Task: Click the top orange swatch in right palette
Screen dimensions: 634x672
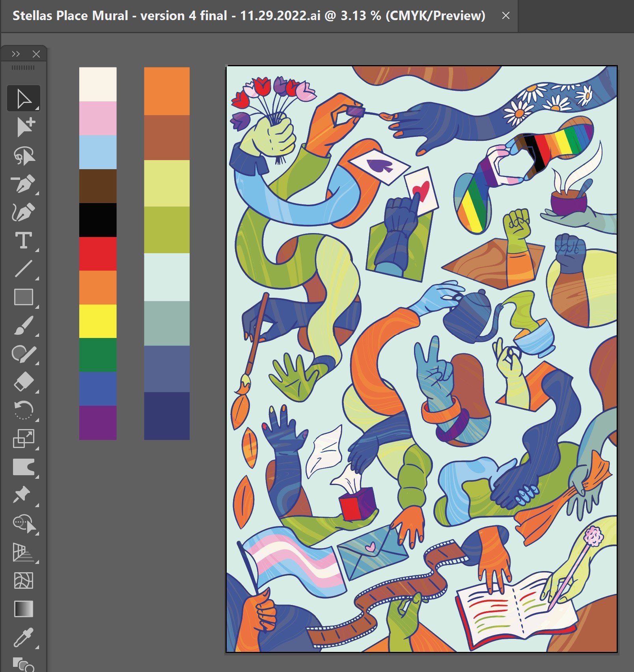Action: point(167,91)
